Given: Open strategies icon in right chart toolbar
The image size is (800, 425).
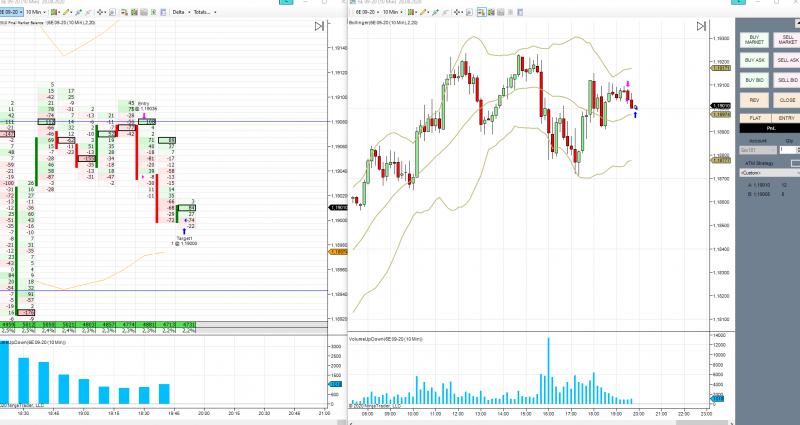Looking at the screenshot, I should click(445, 12).
